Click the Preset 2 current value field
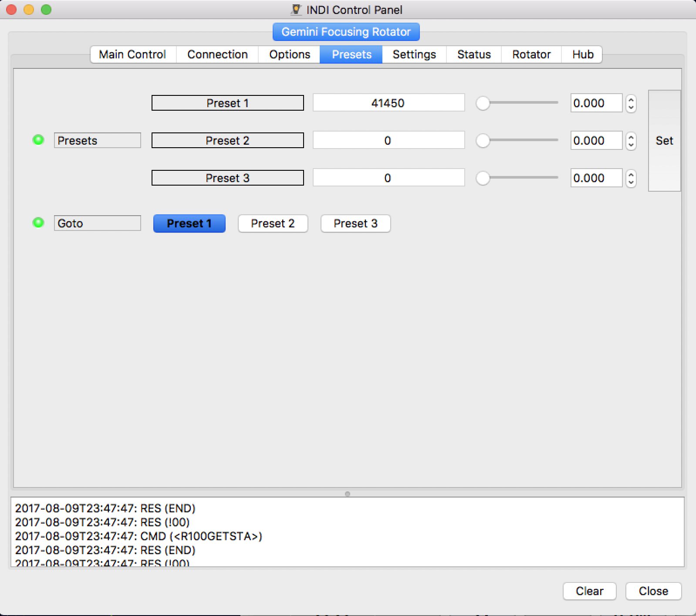This screenshot has width=696, height=616. (389, 140)
